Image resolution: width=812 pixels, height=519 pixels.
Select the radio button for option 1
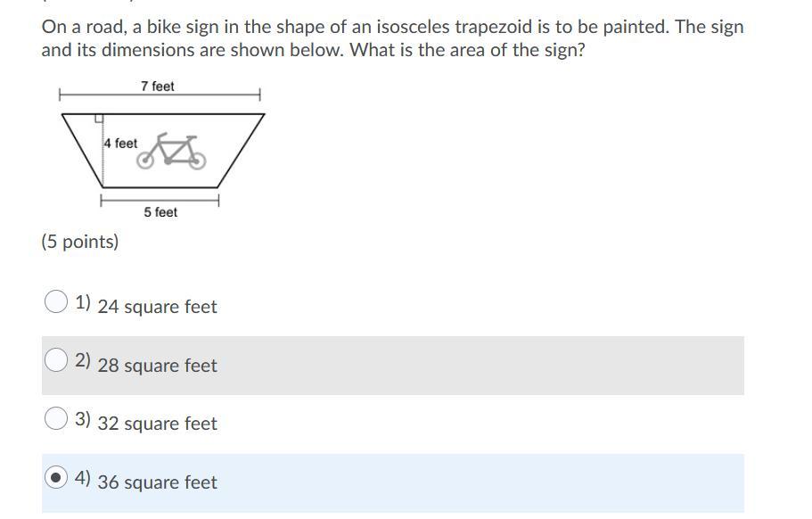(x=56, y=302)
